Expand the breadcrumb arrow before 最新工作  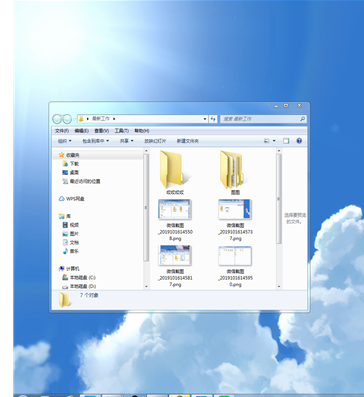pyautogui.click(x=88, y=119)
